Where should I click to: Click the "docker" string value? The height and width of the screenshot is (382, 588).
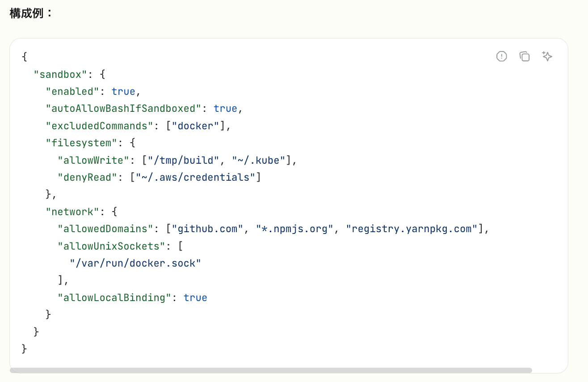point(196,126)
